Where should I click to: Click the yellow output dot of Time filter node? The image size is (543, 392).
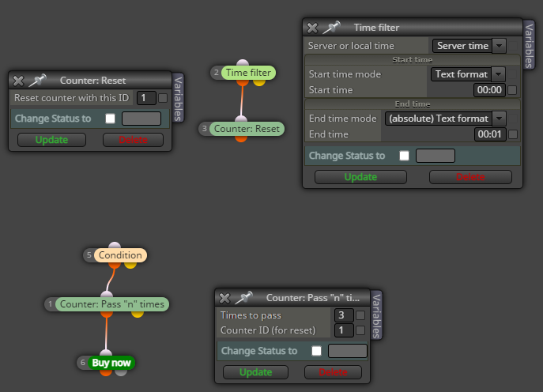point(259,82)
